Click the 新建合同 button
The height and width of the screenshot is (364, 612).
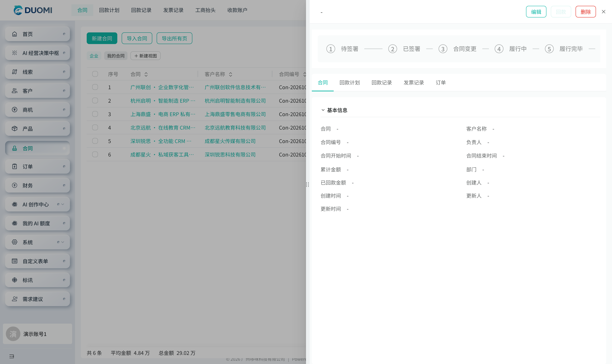102,38
